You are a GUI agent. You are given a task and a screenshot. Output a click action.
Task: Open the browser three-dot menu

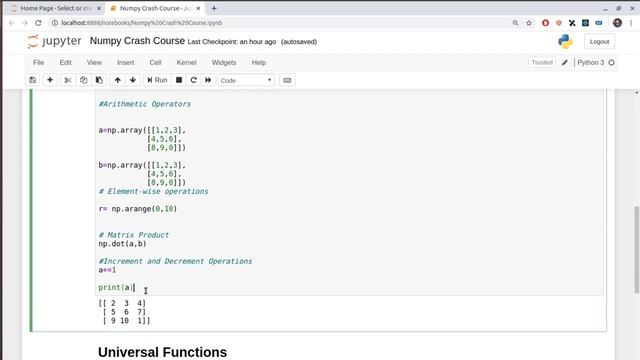631,23
